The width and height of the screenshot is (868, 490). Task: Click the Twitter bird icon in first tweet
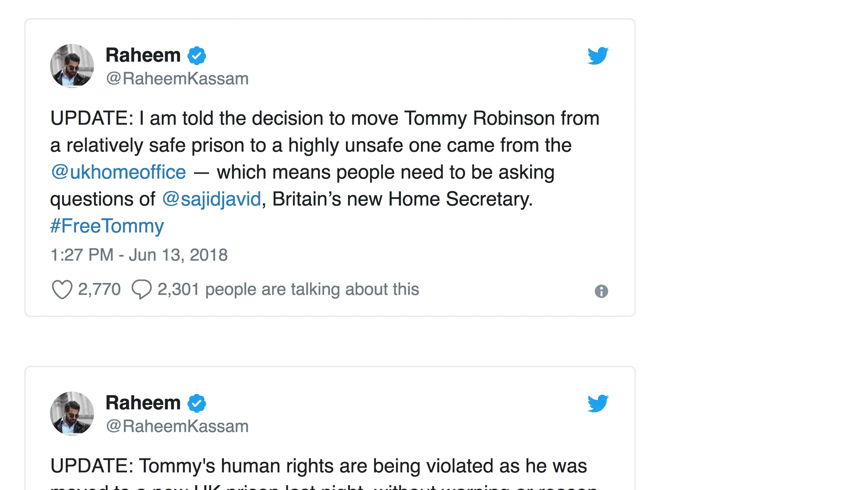(x=598, y=56)
